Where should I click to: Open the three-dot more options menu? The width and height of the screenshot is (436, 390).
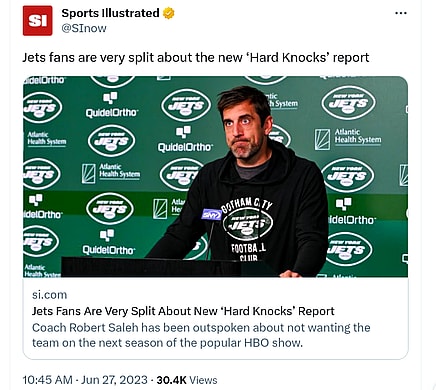coord(401,13)
